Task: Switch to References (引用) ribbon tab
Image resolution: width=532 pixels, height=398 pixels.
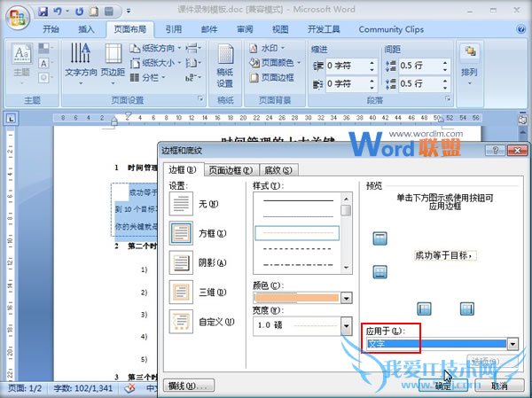Action: click(x=174, y=29)
